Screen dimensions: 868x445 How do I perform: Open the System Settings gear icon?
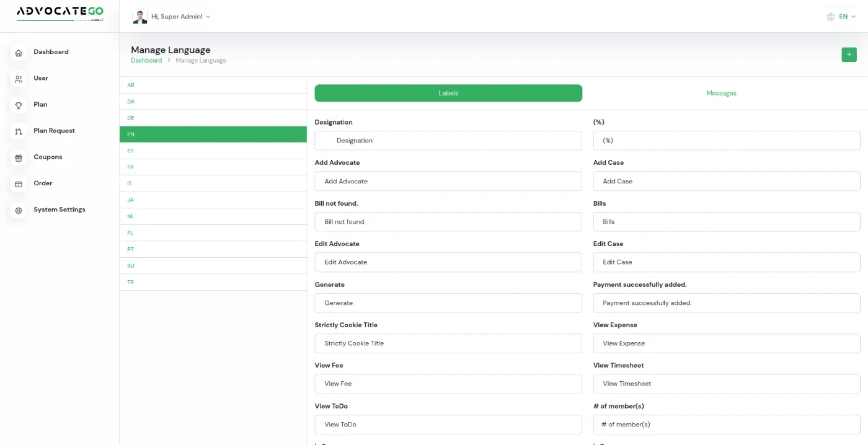pyautogui.click(x=19, y=211)
